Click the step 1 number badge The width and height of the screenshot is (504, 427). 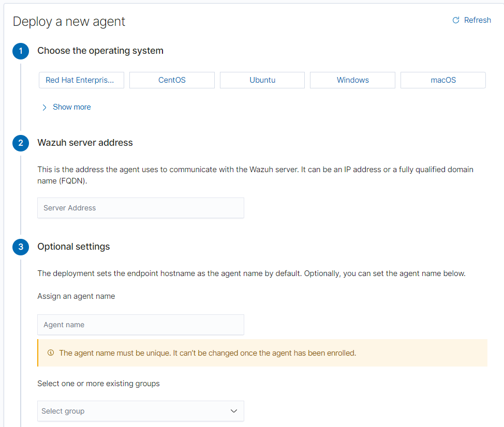(21, 51)
